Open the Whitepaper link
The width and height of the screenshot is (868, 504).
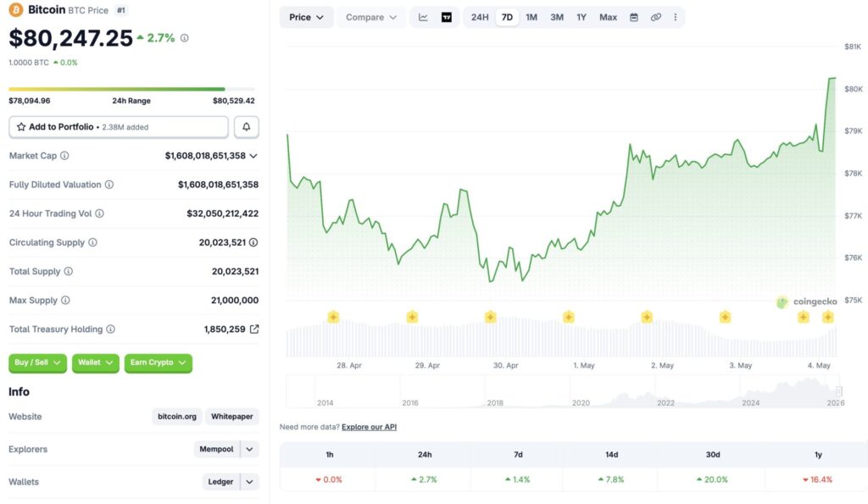coord(232,417)
